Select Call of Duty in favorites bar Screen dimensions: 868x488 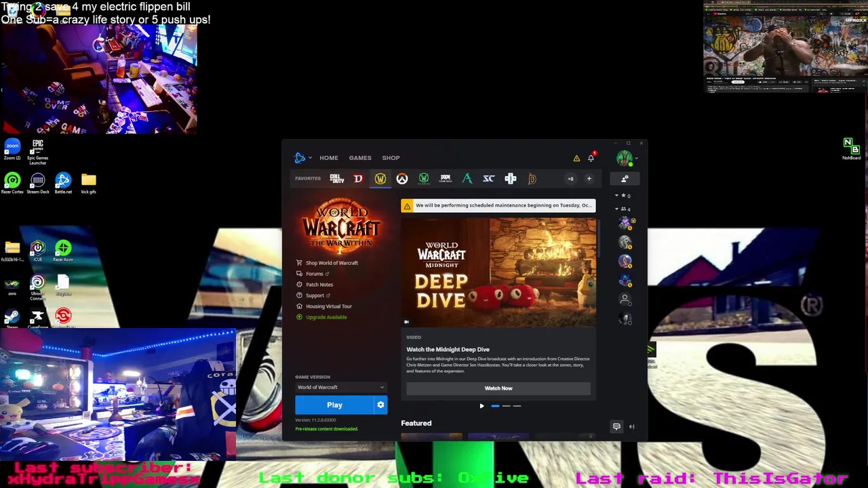(x=337, y=179)
